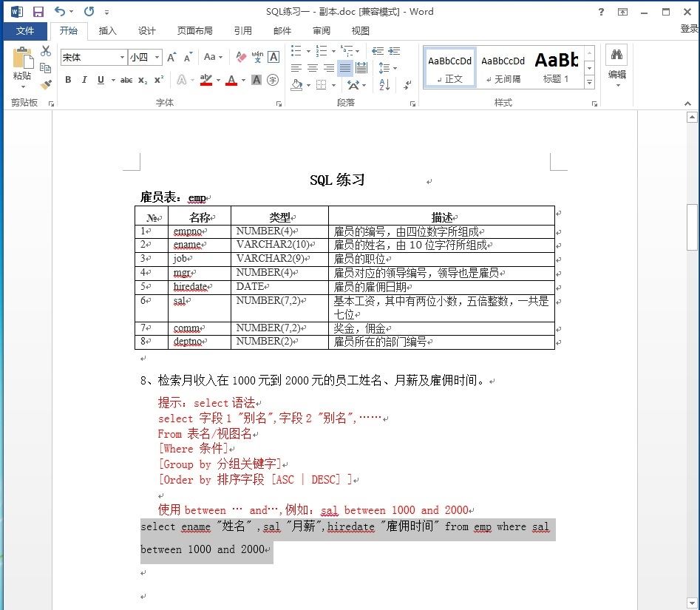Switch to the 插入 (Insert) tab
Screen dimensions: 700x610
tap(108, 31)
